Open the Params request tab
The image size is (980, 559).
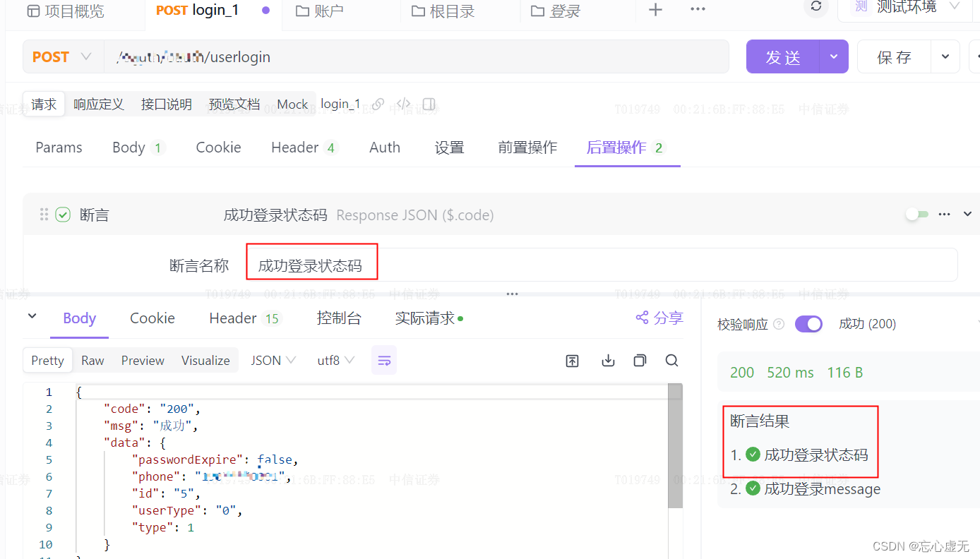[x=59, y=148]
